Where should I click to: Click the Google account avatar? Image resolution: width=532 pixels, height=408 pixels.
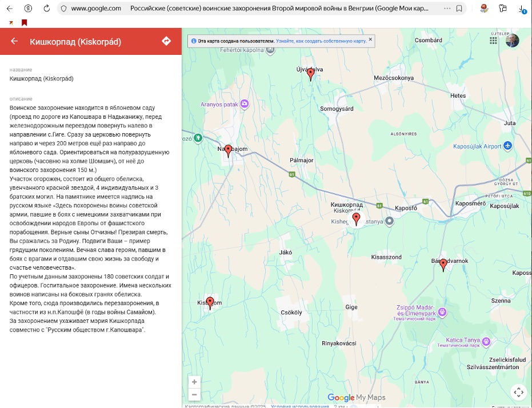coord(512,41)
